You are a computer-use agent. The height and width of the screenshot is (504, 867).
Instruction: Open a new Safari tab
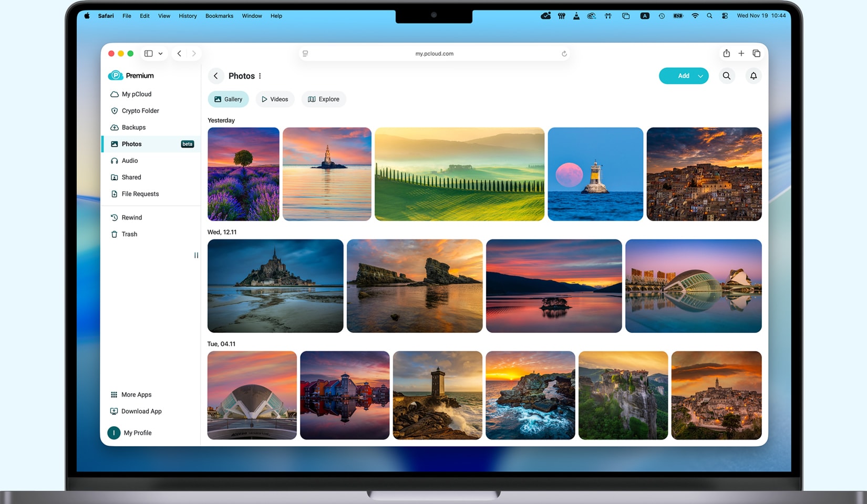tap(741, 54)
